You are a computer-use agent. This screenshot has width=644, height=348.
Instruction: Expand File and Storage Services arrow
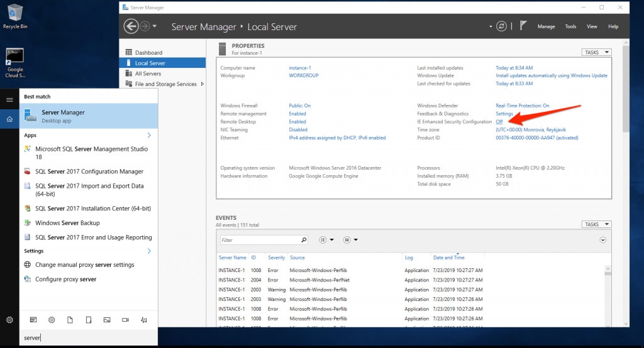pyautogui.click(x=202, y=84)
